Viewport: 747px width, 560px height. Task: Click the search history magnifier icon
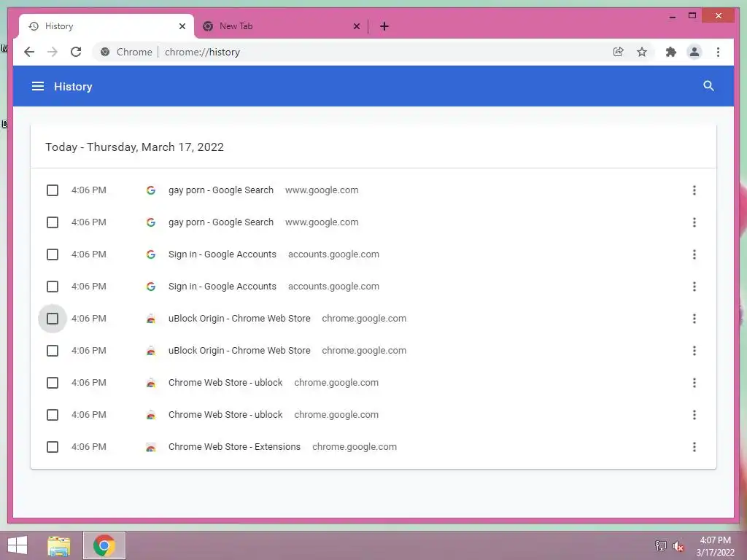click(708, 86)
